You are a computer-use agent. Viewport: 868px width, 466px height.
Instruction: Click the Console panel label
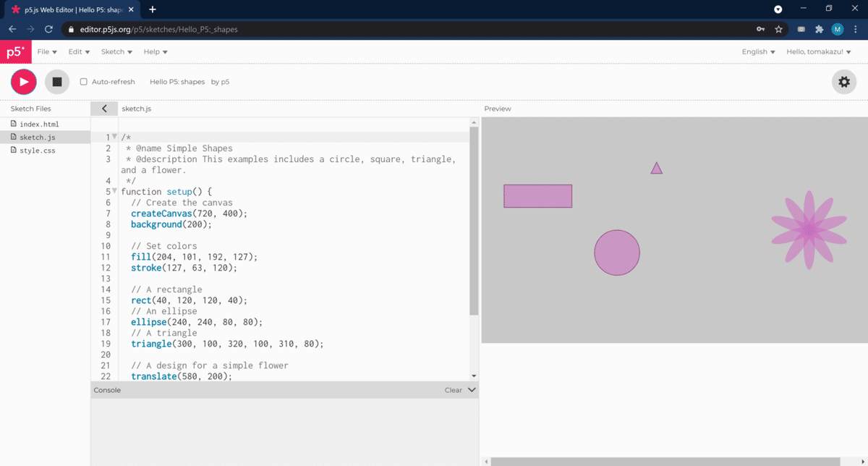tap(107, 390)
